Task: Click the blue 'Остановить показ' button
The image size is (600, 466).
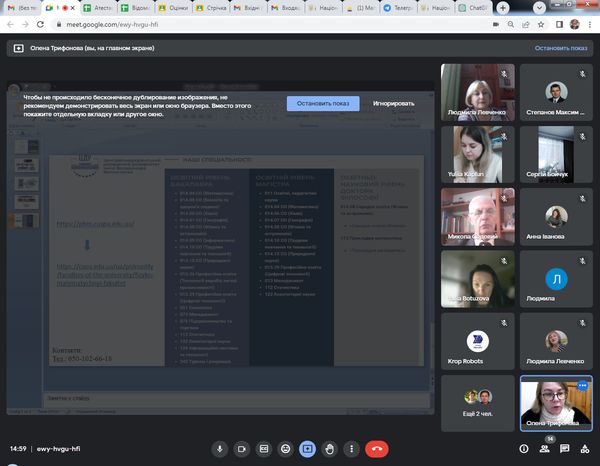Action: [322, 103]
